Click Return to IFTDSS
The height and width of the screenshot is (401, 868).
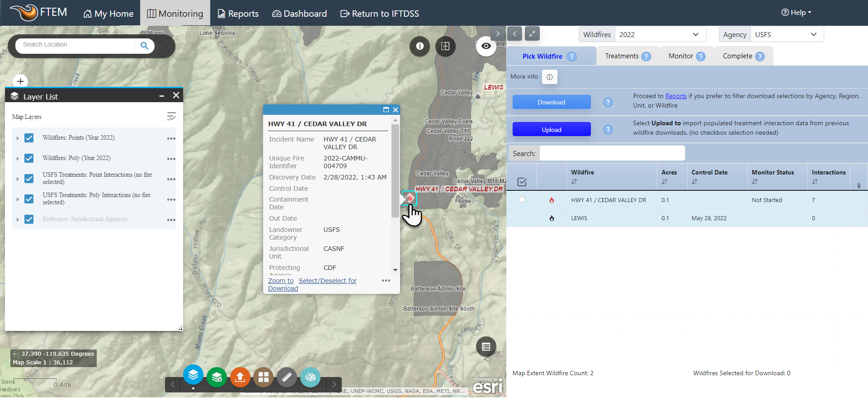[380, 14]
